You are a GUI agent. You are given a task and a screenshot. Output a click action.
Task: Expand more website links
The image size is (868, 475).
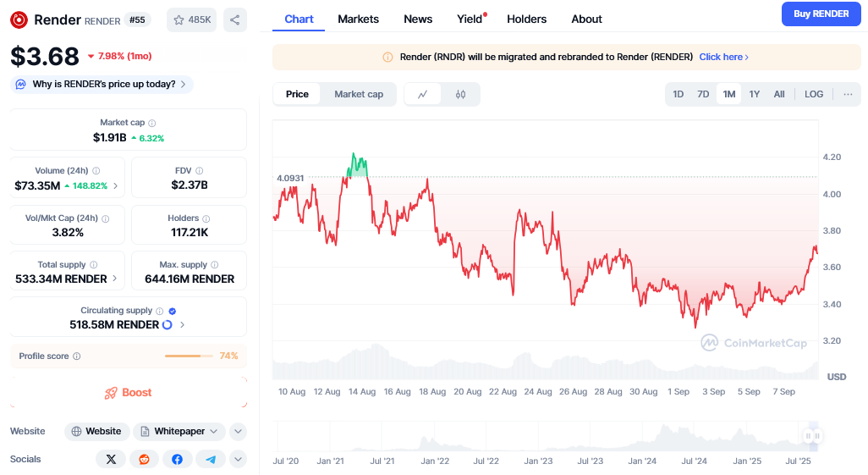(x=238, y=431)
